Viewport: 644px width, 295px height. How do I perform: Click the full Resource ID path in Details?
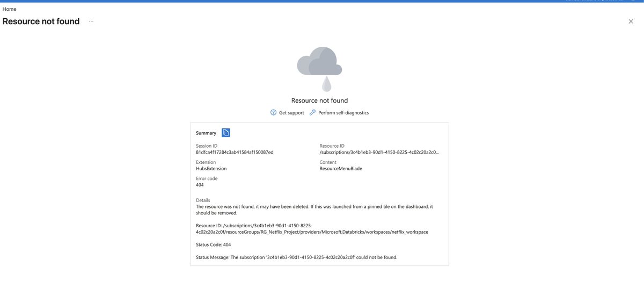click(312, 229)
